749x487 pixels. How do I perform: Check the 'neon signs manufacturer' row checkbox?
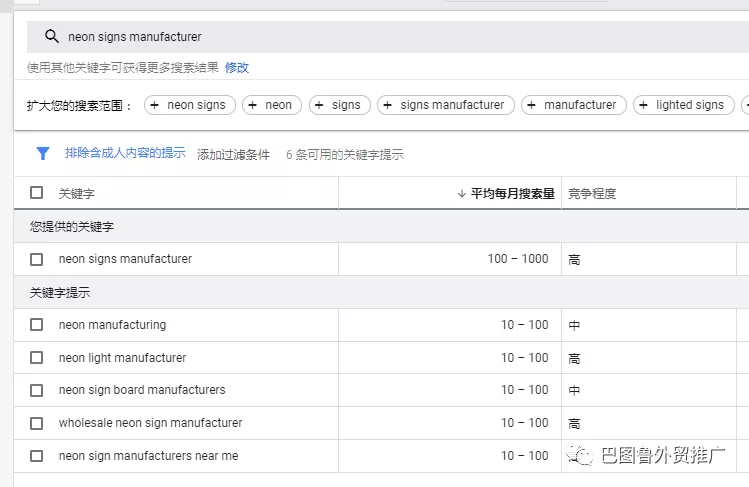36,259
